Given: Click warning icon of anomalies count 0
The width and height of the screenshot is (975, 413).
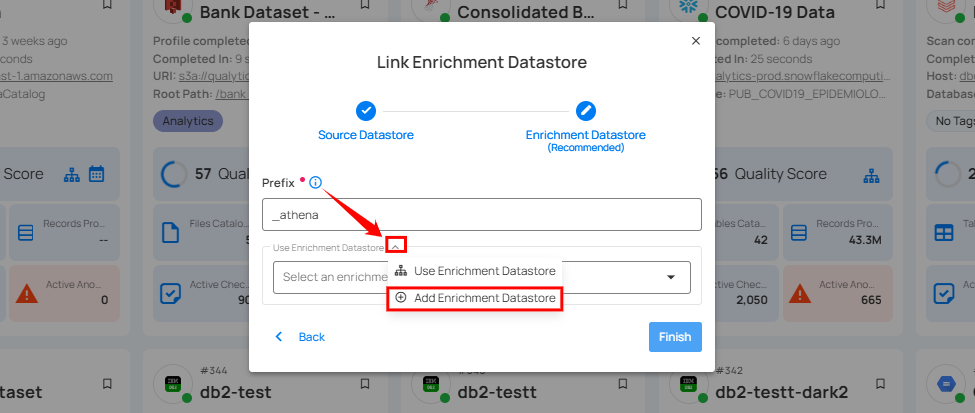Looking at the screenshot, I should pos(27,293).
